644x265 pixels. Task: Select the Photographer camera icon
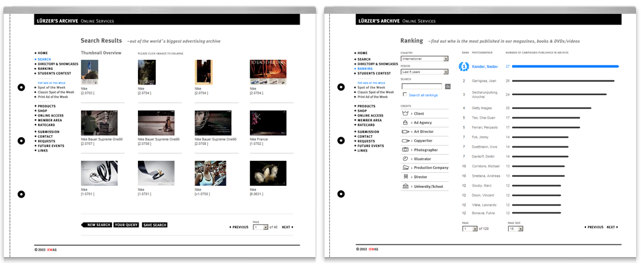(x=405, y=150)
